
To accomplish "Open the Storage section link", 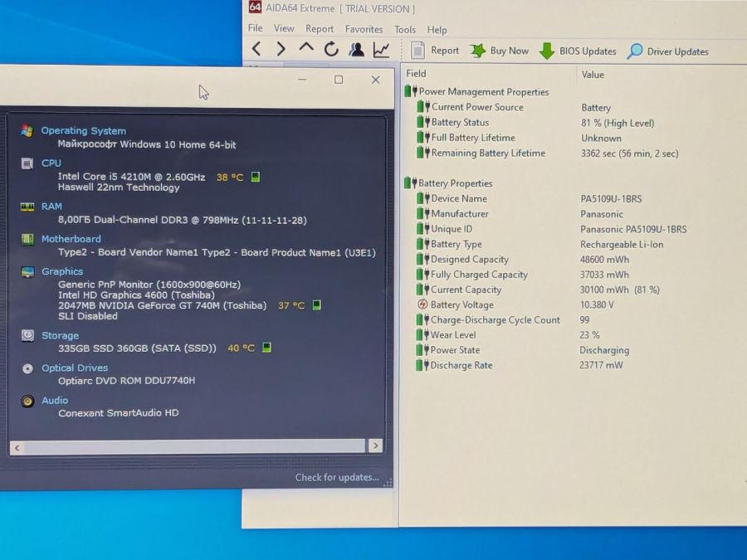I will pos(60,335).
